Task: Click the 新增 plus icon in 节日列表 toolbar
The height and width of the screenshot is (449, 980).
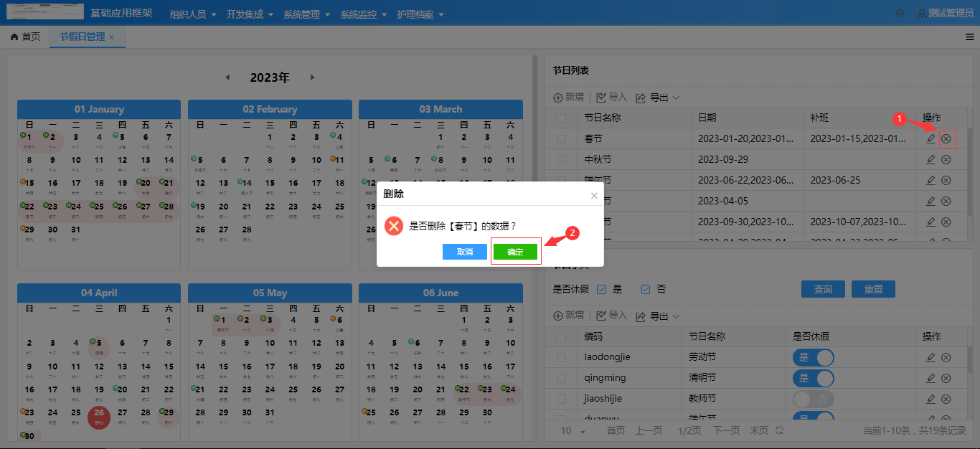Action: coord(558,97)
